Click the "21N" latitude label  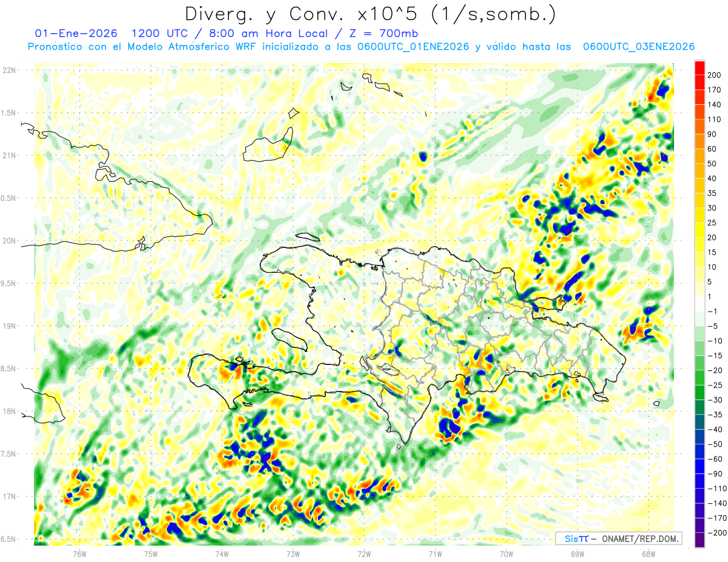click(x=10, y=155)
